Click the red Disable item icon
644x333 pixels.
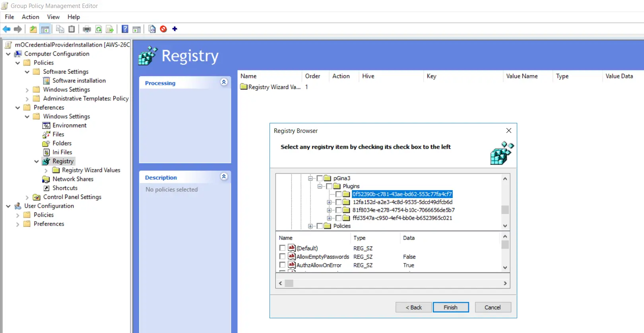[x=163, y=29]
